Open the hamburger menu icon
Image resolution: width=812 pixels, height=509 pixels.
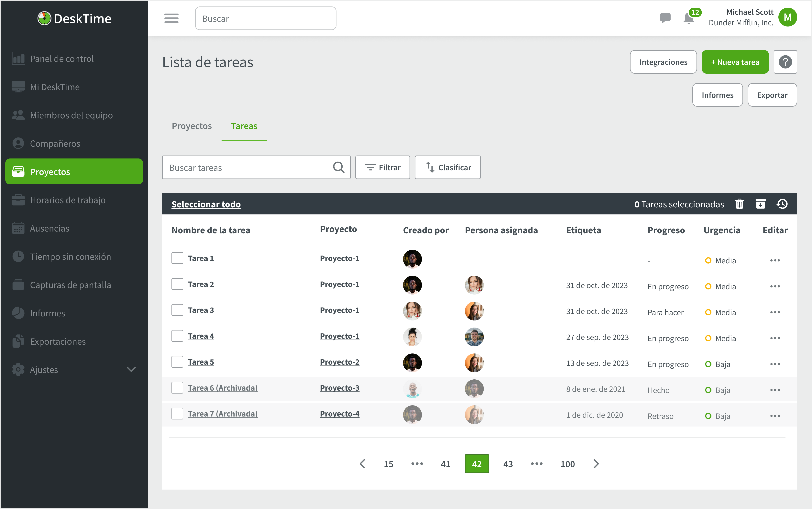coord(171,18)
